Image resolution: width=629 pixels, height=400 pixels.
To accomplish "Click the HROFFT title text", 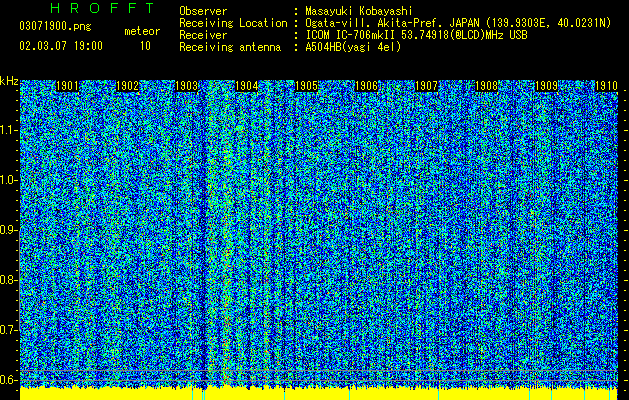I will tap(102, 8).
